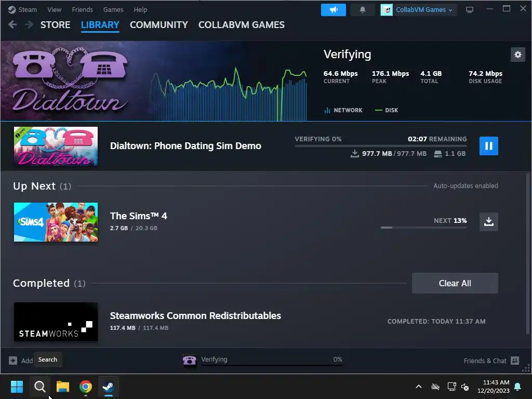532x399 pixels.
Task: Click the Dialtown phone icon in status bar
Action: [189, 360]
